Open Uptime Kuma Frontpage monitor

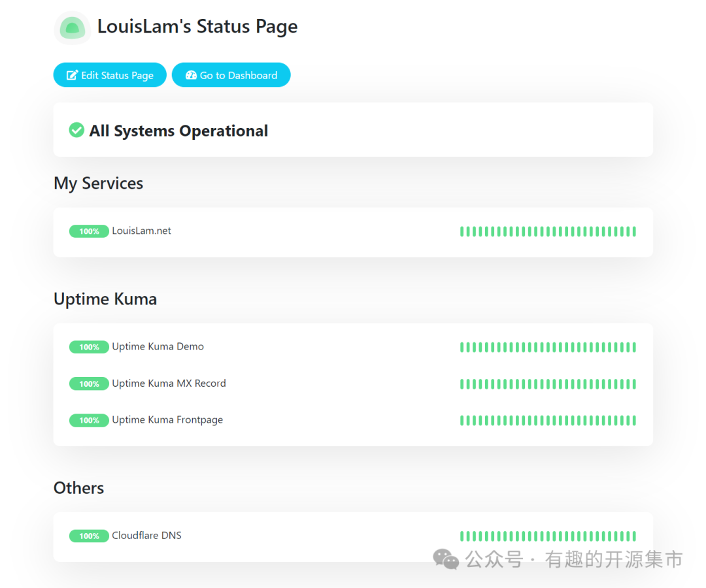[167, 420]
